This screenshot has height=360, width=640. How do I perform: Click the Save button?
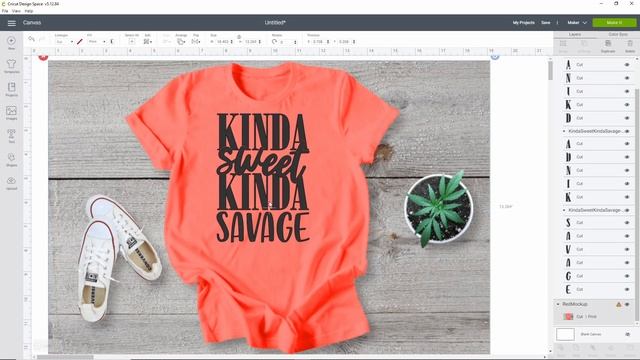(x=546, y=23)
